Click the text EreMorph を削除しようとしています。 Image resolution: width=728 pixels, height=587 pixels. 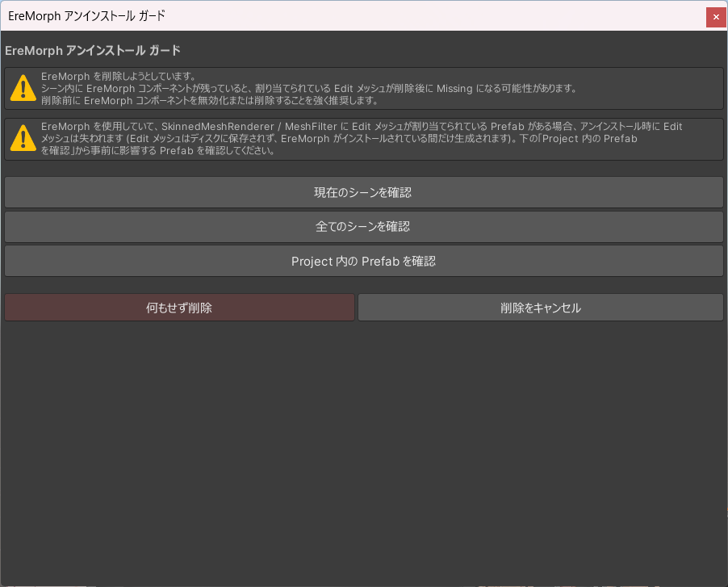pos(119,76)
